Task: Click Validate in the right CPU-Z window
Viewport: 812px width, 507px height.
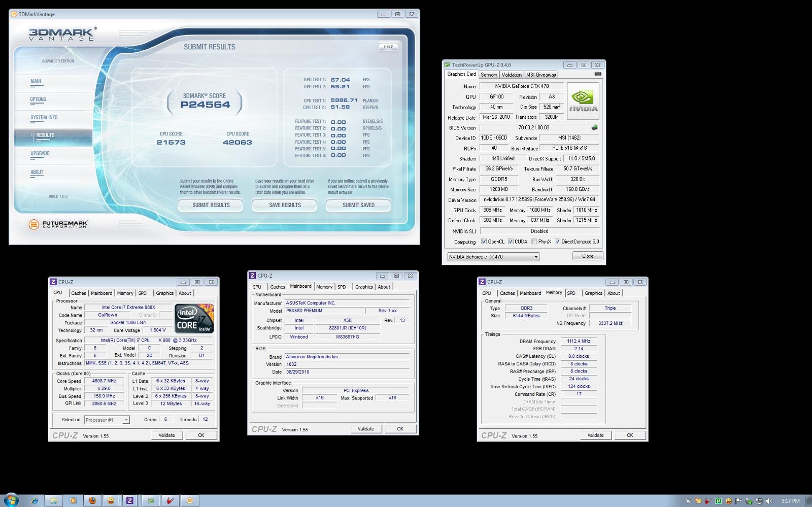Action: click(x=595, y=435)
